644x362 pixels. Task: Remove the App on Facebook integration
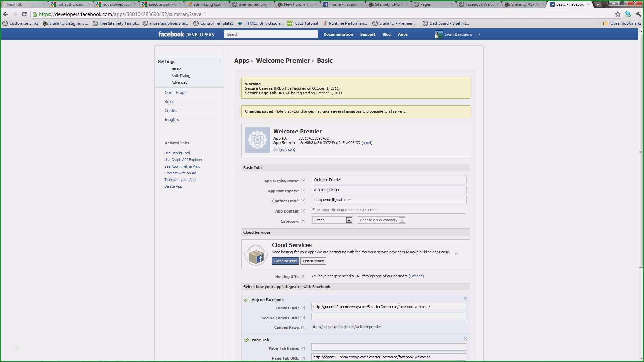coord(465,298)
